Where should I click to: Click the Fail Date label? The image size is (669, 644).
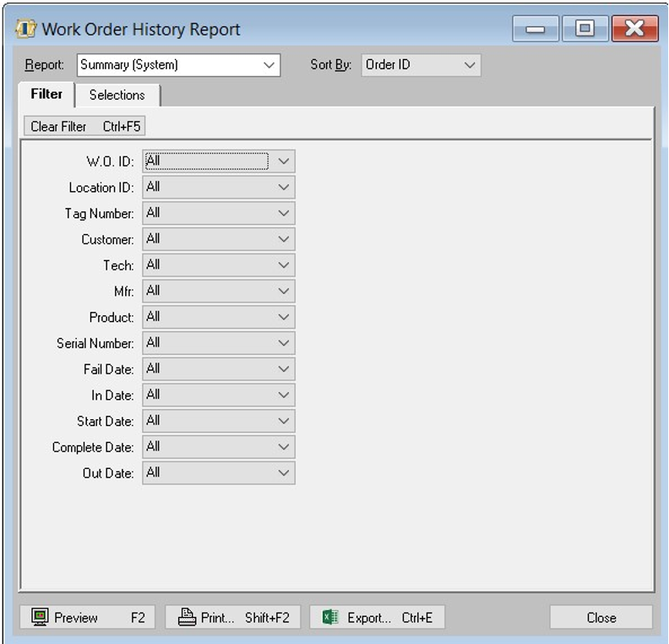click(x=108, y=369)
